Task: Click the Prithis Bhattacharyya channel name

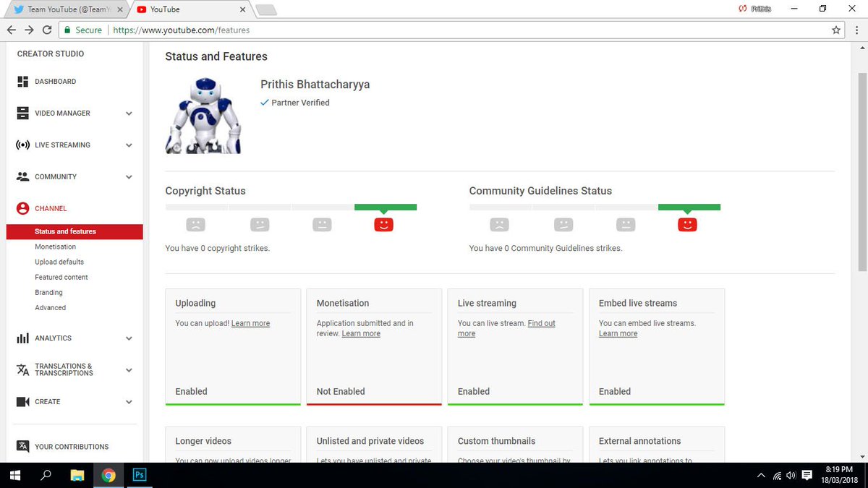Action: (315, 84)
